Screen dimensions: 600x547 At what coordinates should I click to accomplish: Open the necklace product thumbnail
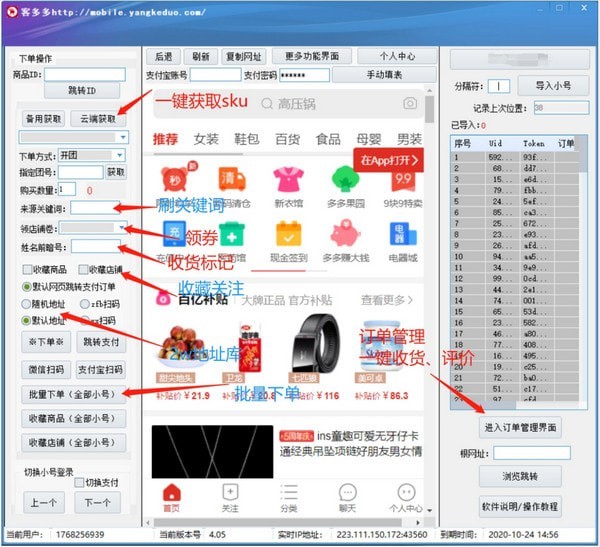(212, 452)
